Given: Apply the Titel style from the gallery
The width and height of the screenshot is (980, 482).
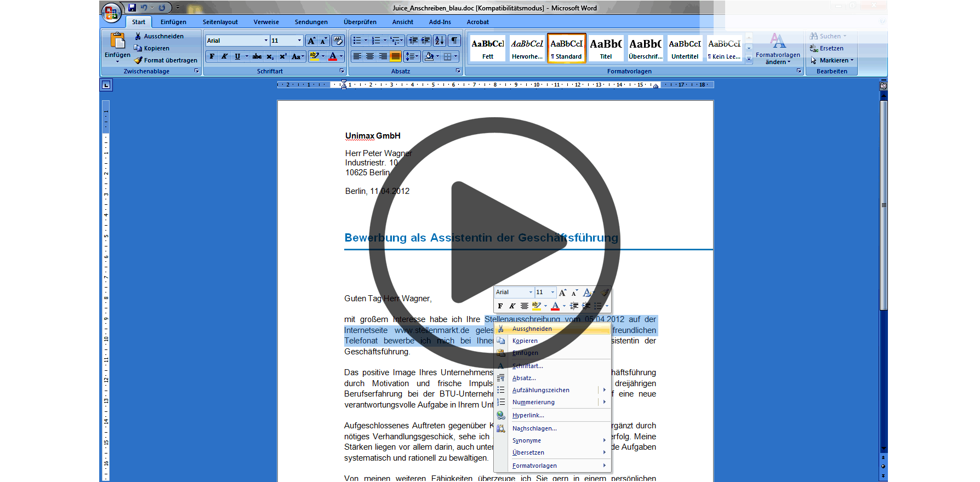Looking at the screenshot, I should [x=606, y=48].
